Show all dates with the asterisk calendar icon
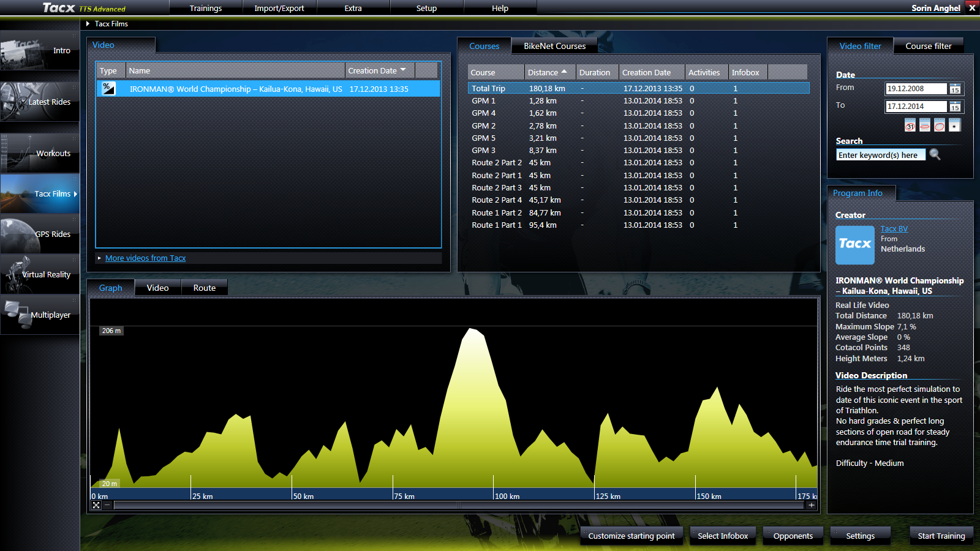Viewport: 980px width, 551px height. 954,126
